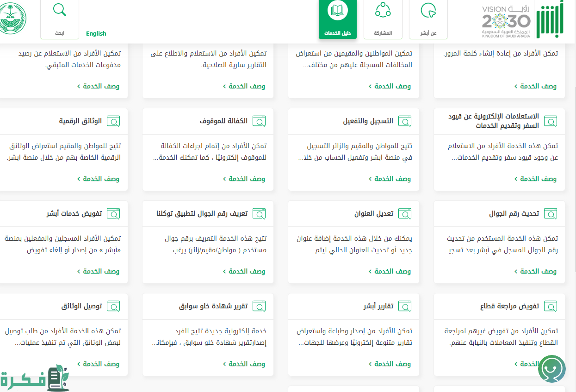
Task: Click the Ministry of Interior emblem
Action: [x=13, y=19]
